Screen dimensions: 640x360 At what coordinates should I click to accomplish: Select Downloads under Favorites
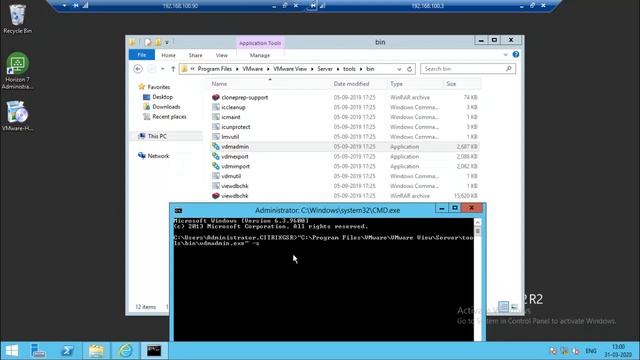click(166, 107)
